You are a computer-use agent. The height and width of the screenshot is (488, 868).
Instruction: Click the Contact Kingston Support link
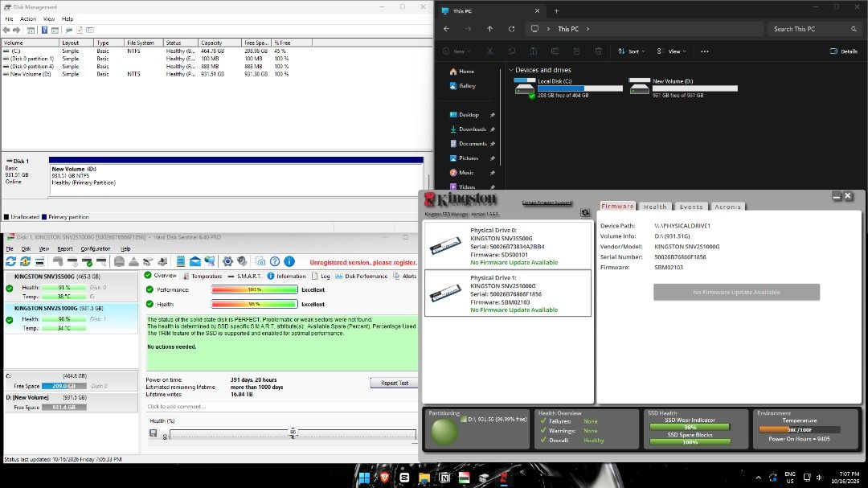click(547, 203)
